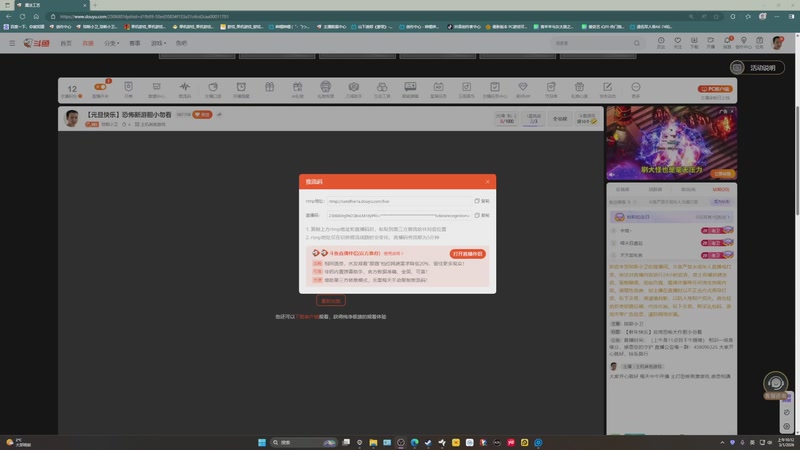The width and height of the screenshot is (800, 450).
Task: Expand the category dropdown in navigation
Action: (112, 43)
